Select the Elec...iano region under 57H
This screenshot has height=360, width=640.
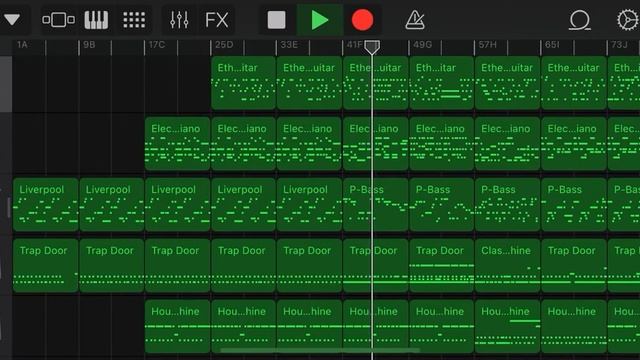[507, 144]
